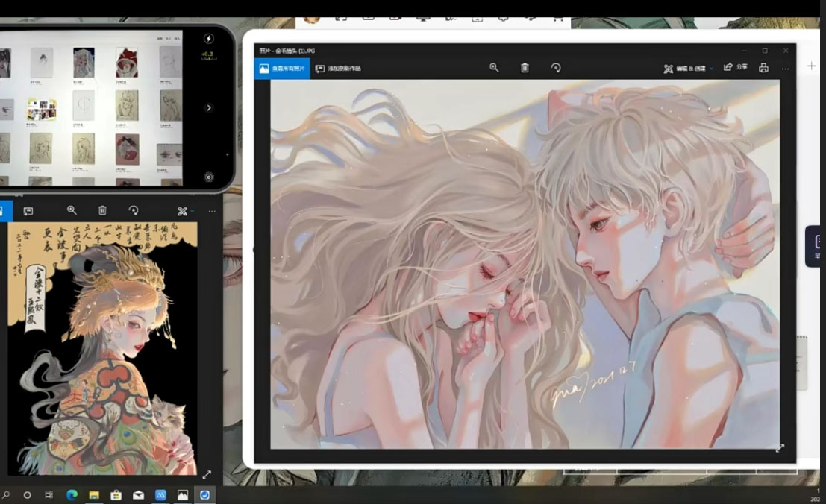Open Windows search from the taskbar
The height and width of the screenshot is (504, 826).
(6, 494)
